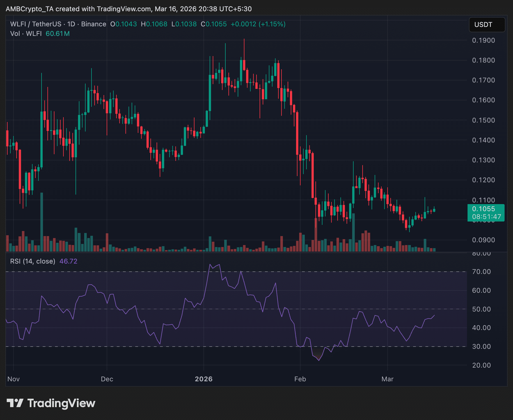Click the TradingView wordmark text

point(61,403)
